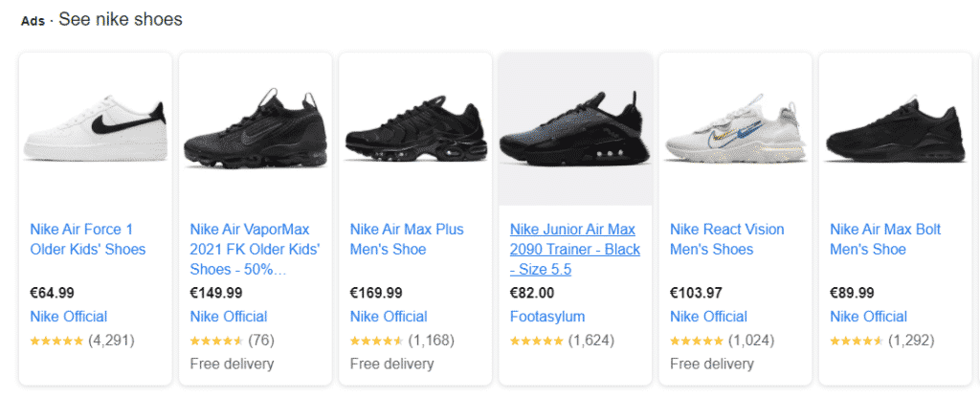
Task: Click the black Nike Air VaporMax 2021 shoe photo
Action: (256, 128)
